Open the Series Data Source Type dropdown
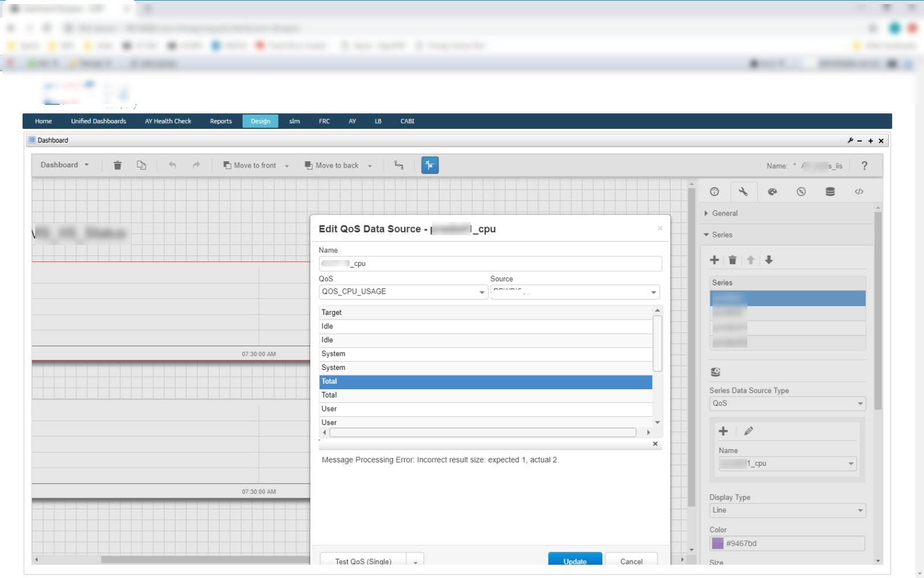 click(x=787, y=403)
